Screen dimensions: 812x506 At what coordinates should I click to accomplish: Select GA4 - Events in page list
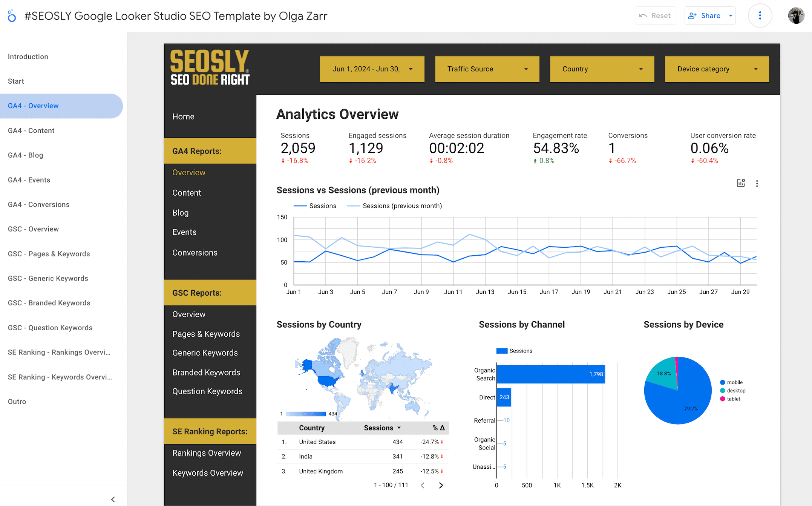(29, 180)
